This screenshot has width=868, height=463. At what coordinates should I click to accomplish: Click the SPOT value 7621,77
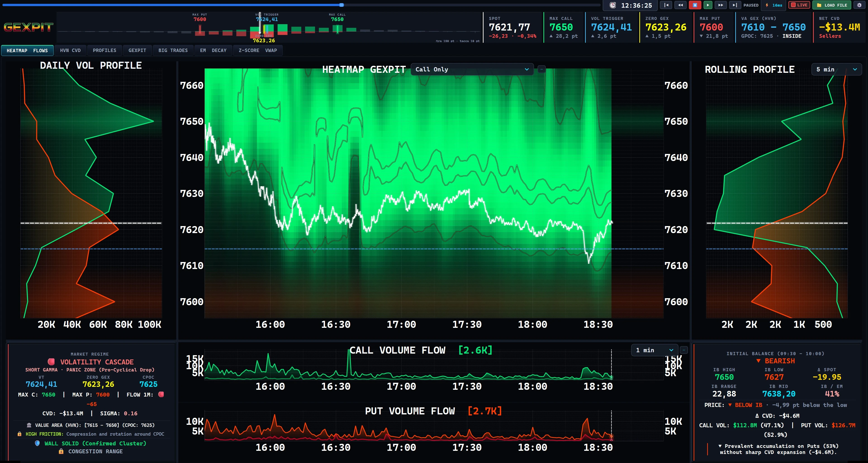509,27
